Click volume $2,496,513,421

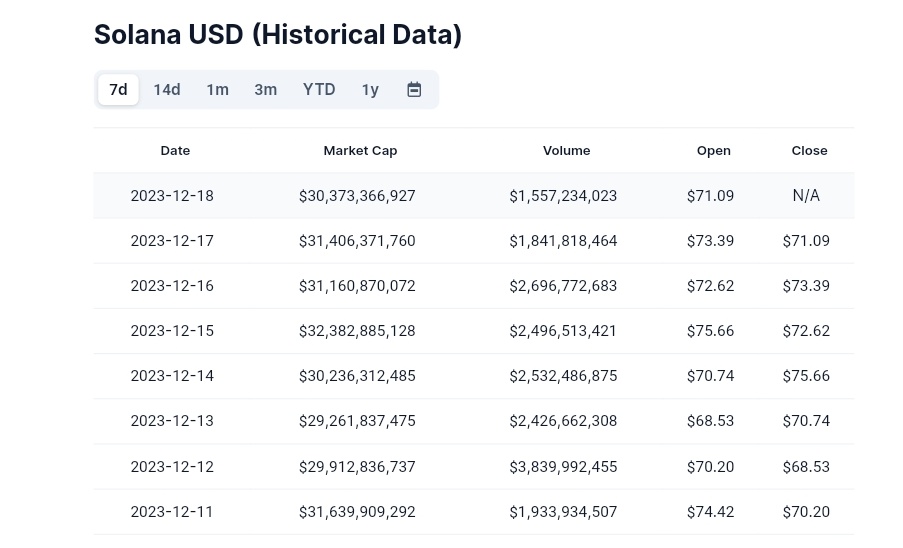(563, 330)
